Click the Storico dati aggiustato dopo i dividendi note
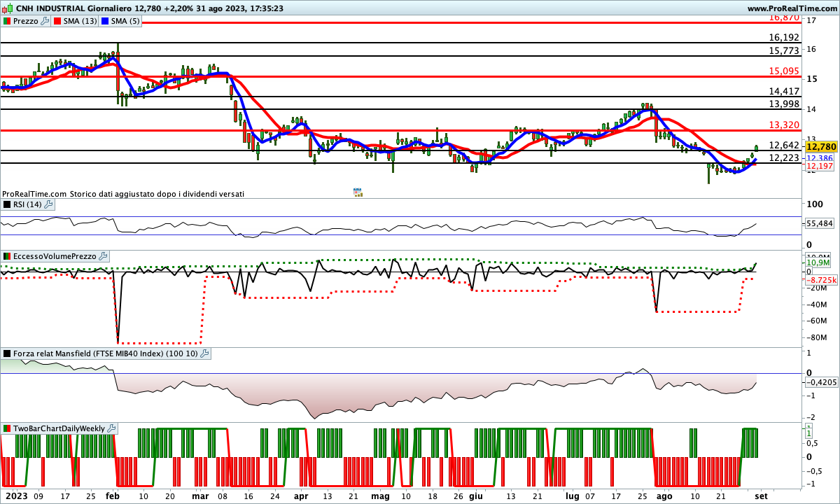The image size is (840, 504). click(157, 194)
